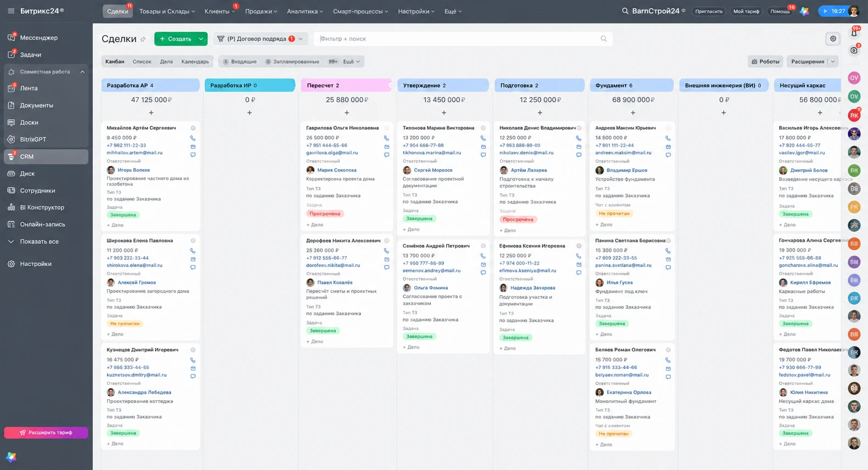Collapse the Совместная работа section
The width and height of the screenshot is (868, 470).
82,72
